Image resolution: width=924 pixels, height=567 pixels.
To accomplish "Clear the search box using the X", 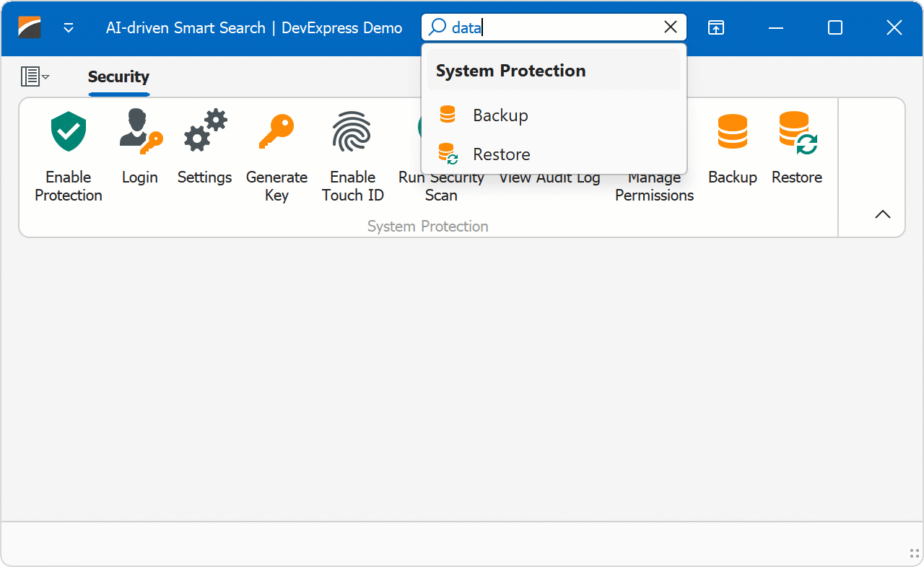I will coord(671,27).
